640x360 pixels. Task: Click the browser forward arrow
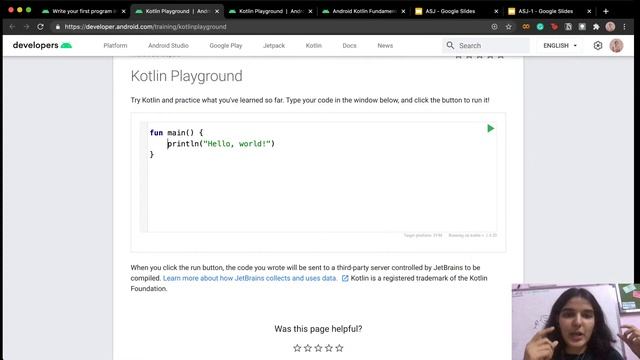pyautogui.click(x=27, y=27)
